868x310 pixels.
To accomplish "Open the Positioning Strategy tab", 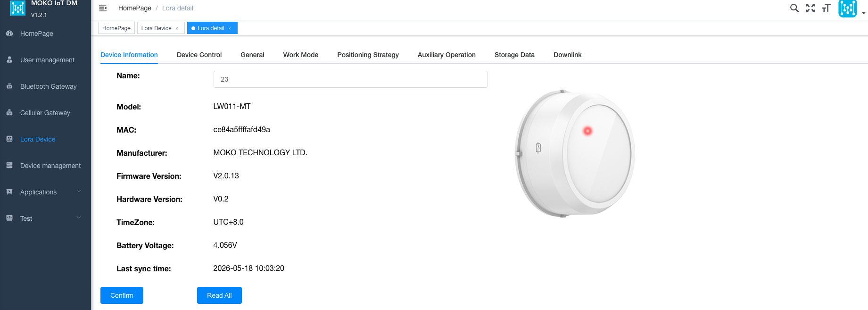I will pos(368,55).
